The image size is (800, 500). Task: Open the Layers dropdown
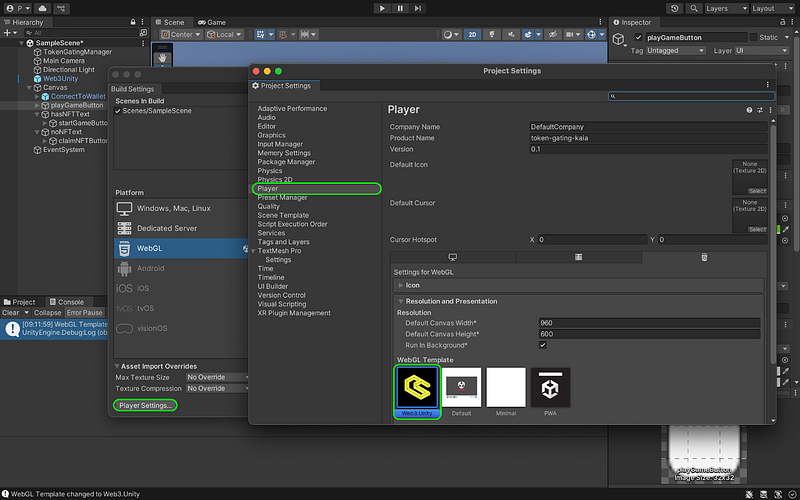726,8
